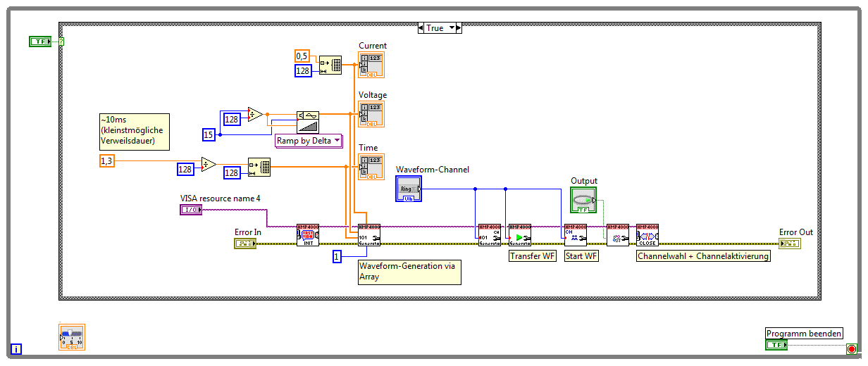Click the 128 constant below 0,5

(x=303, y=70)
